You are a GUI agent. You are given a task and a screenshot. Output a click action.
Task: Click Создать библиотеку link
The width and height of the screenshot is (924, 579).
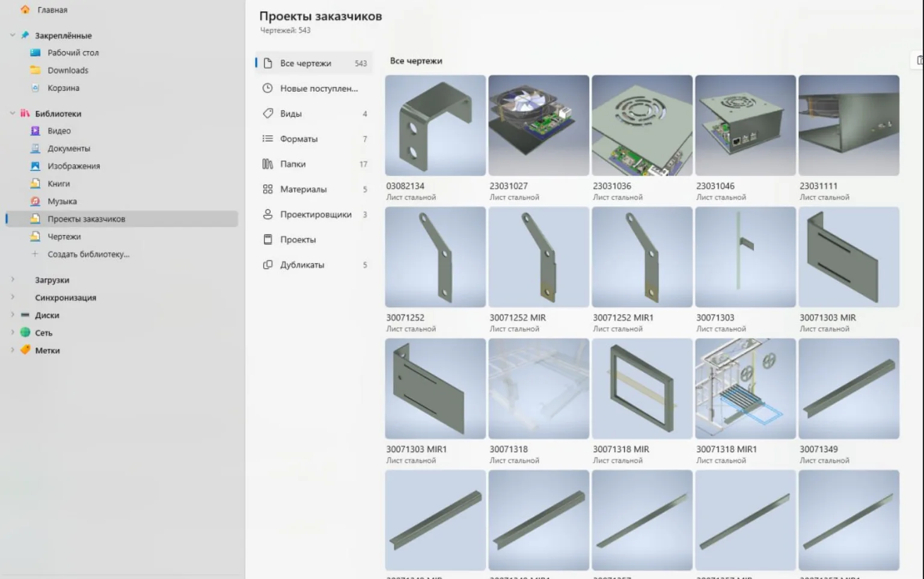coord(88,254)
